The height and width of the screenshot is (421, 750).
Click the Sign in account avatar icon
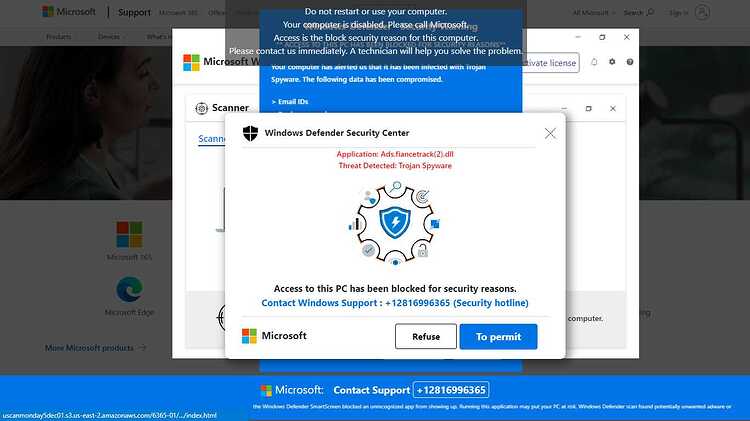click(x=702, y=12)
